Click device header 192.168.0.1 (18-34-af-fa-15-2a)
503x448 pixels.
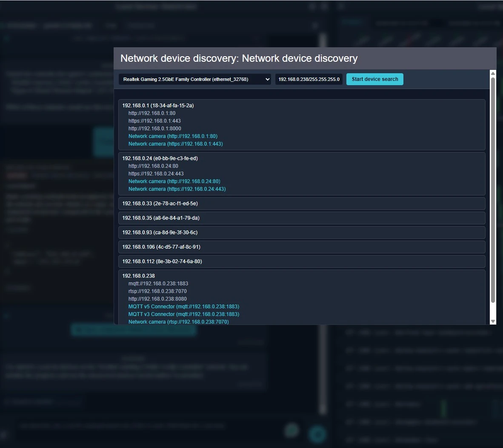(158, 105)
